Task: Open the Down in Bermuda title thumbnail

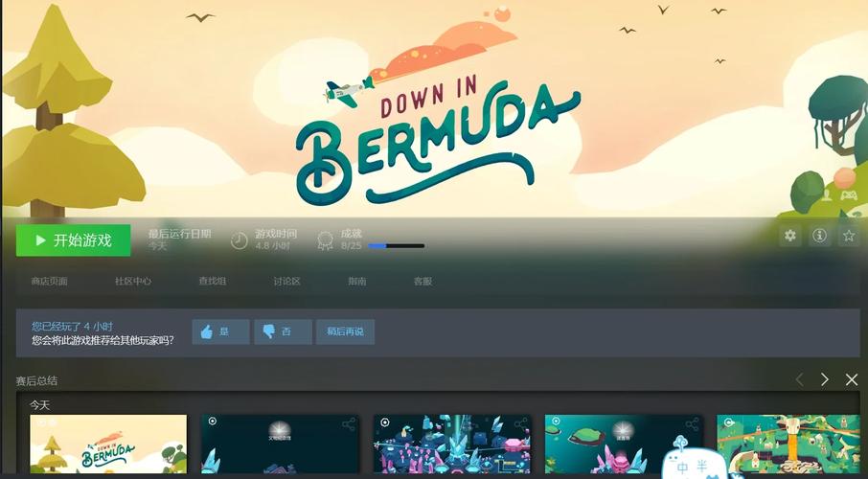Action: click(x=108, y=445)
